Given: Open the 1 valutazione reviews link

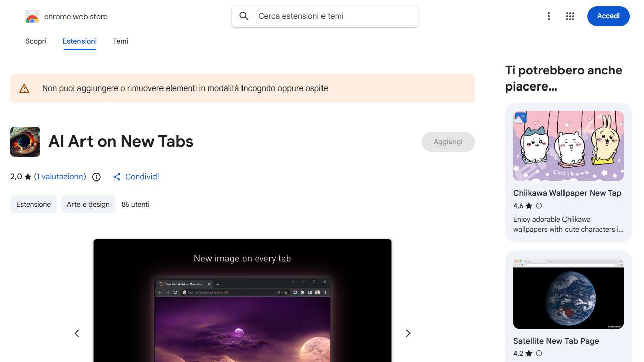Looking at the screenshot, I should [60, 177].
